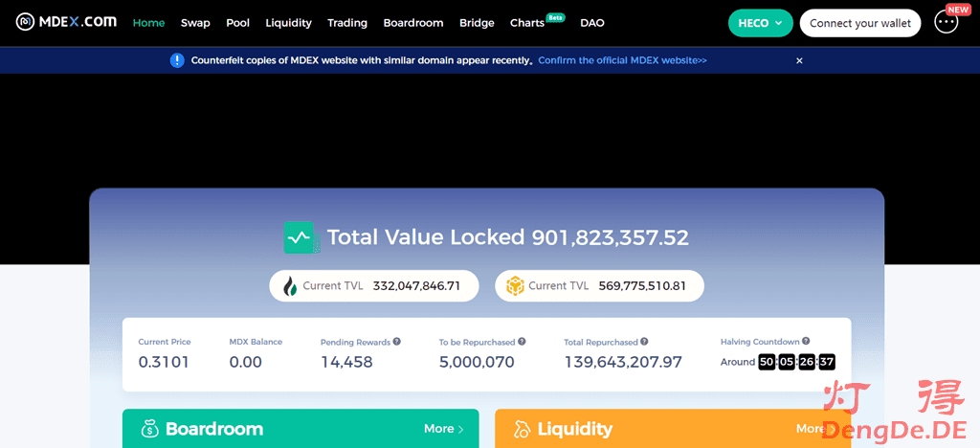Click the Liquidity card icon
980x448 pixels.
pyautogui.click(x=522, y=429)
